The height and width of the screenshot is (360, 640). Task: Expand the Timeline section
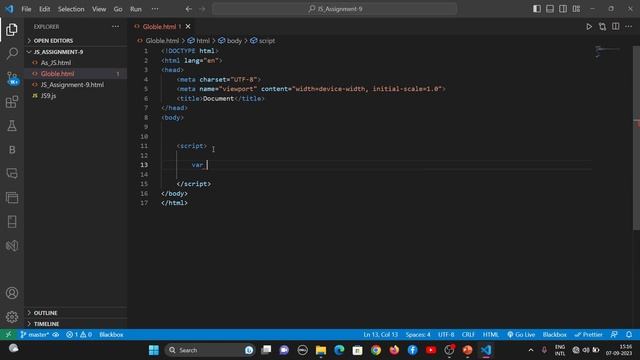[76, 324]
